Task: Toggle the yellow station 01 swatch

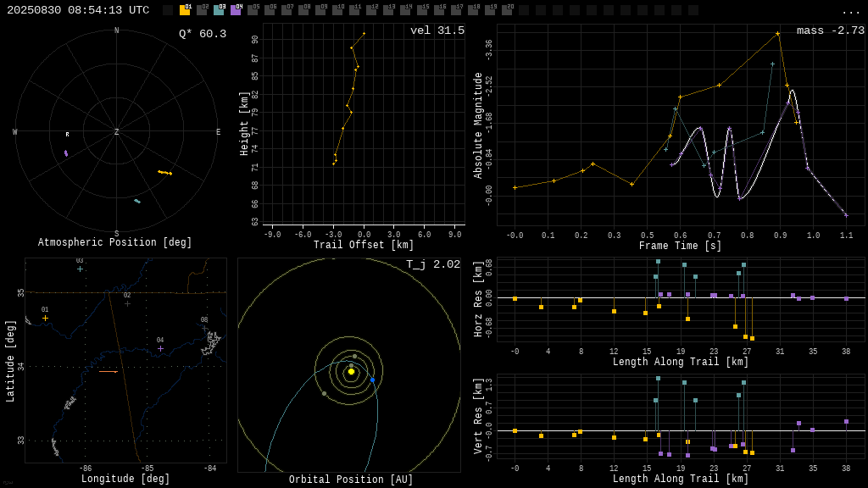Action: click(185, 10)
